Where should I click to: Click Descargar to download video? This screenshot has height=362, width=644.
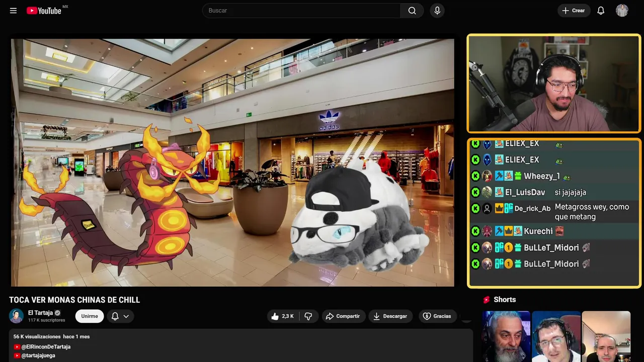point(390,316)
